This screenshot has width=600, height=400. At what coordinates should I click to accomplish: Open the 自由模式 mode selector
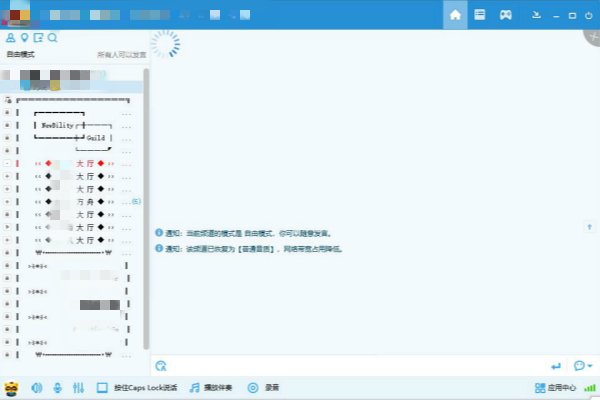pyautogui.click(x=21, y=54)
